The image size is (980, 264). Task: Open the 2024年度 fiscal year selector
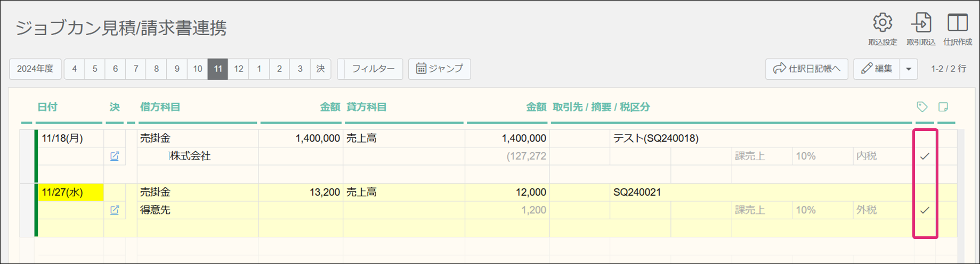(x=35, y=69)
